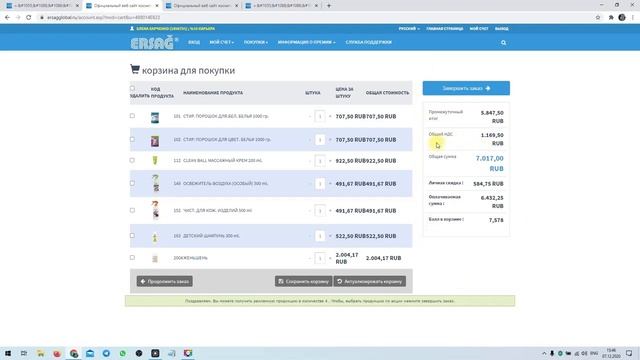Click product name СТИР. ПОРОШОК ДЛЯ БЕЛ.
This screenshot has height=360, width=640.
(x=226, y=116)
